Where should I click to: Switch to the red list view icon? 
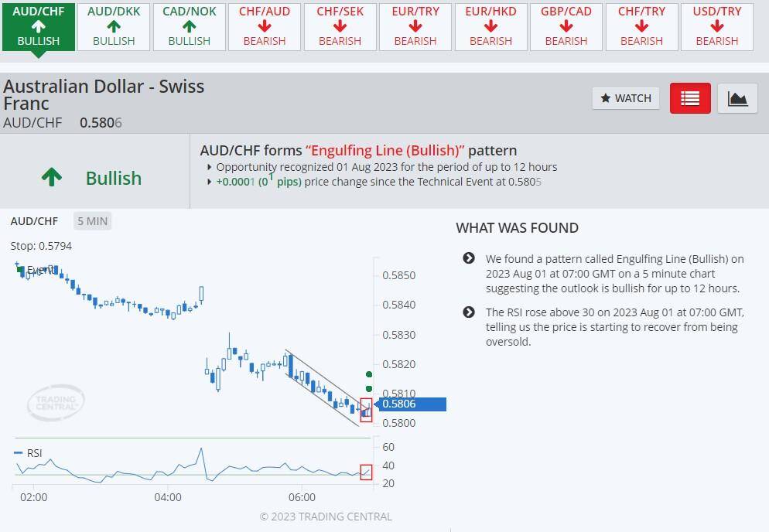690,98
